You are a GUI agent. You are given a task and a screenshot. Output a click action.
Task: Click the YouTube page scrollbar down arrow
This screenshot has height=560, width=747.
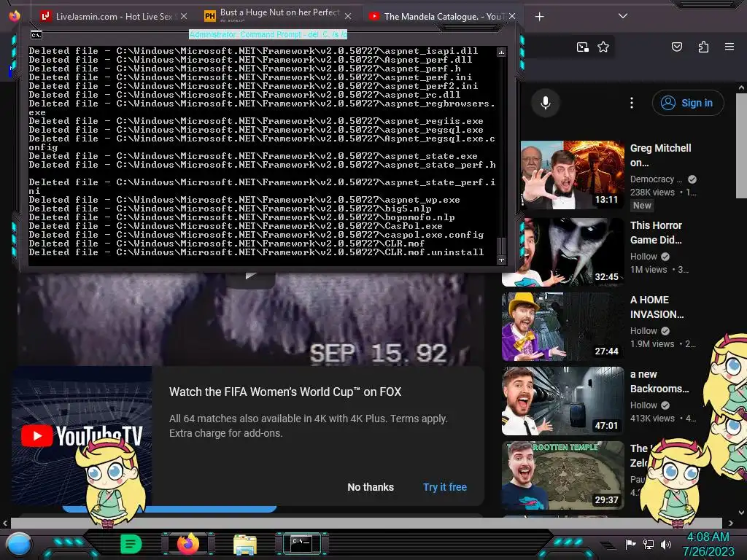click(741, 513)
